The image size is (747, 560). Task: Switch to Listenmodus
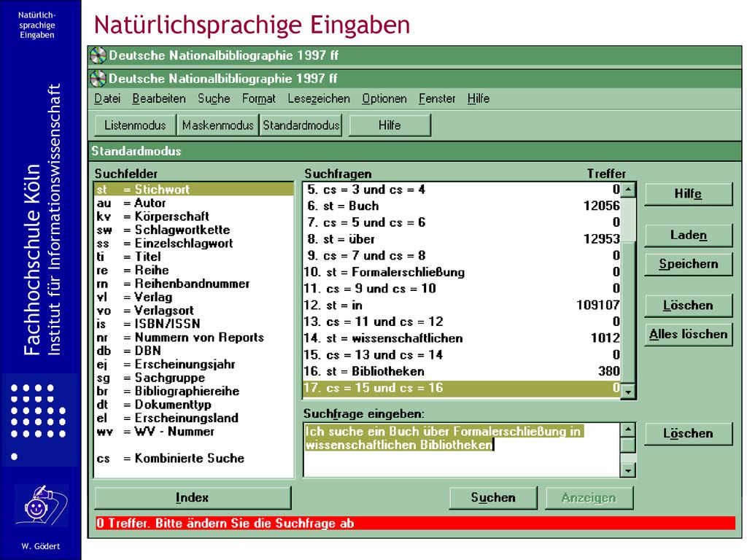pos(135,125)
